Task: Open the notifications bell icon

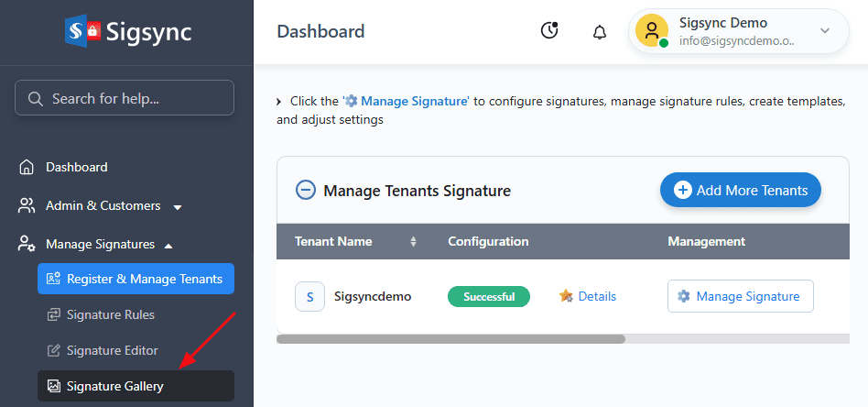Action: pos(600,32)
